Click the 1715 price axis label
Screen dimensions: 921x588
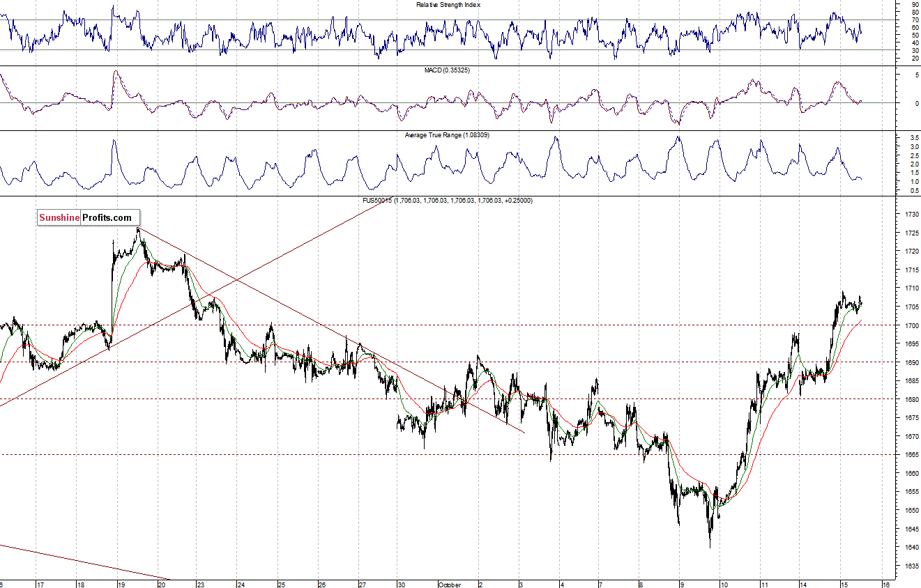[x=912, y=270]
